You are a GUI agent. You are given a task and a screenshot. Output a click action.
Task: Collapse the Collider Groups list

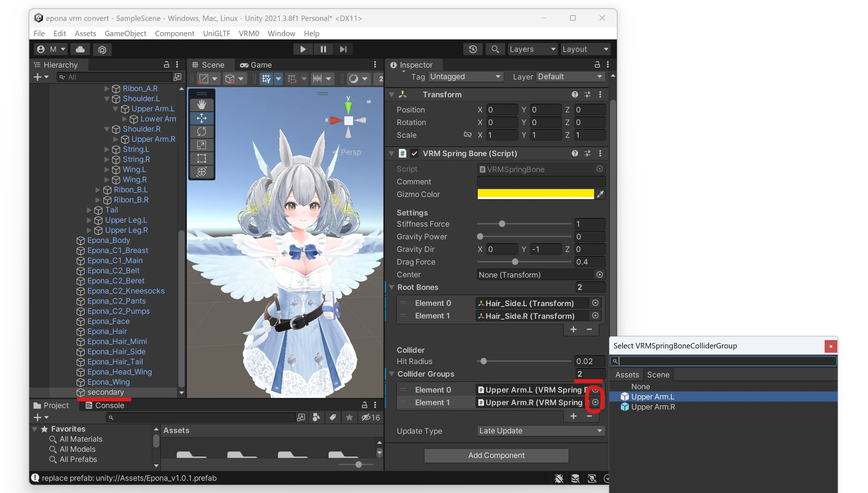pos(391,374)
